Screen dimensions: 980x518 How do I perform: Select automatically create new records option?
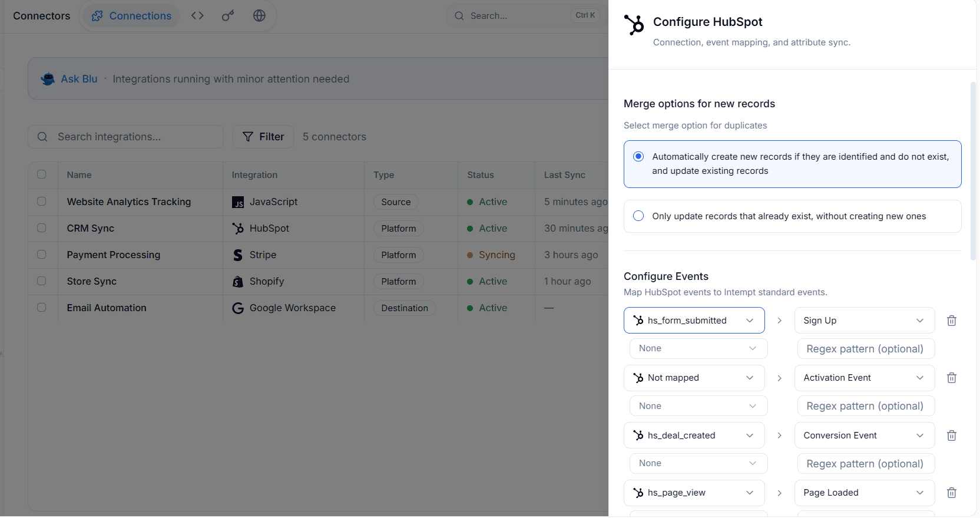point(792,164)
